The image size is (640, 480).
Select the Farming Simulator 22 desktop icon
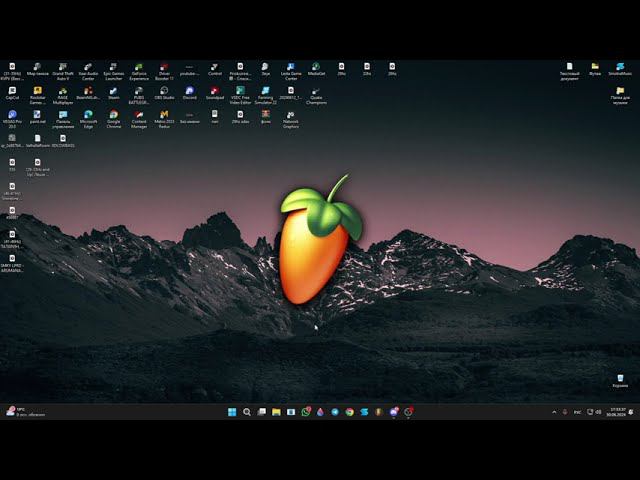tap(265, 95)
